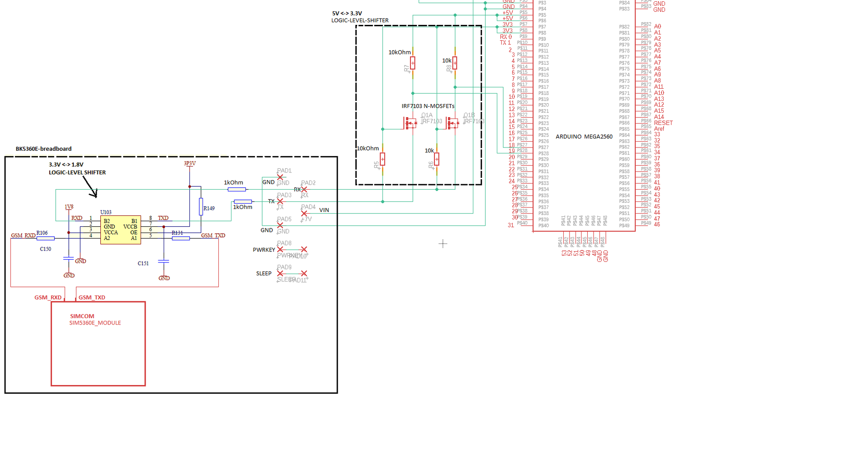Click the RXD net label at U103 pin 1
Viewport: 868px width, 472px height.
(77, 218)
